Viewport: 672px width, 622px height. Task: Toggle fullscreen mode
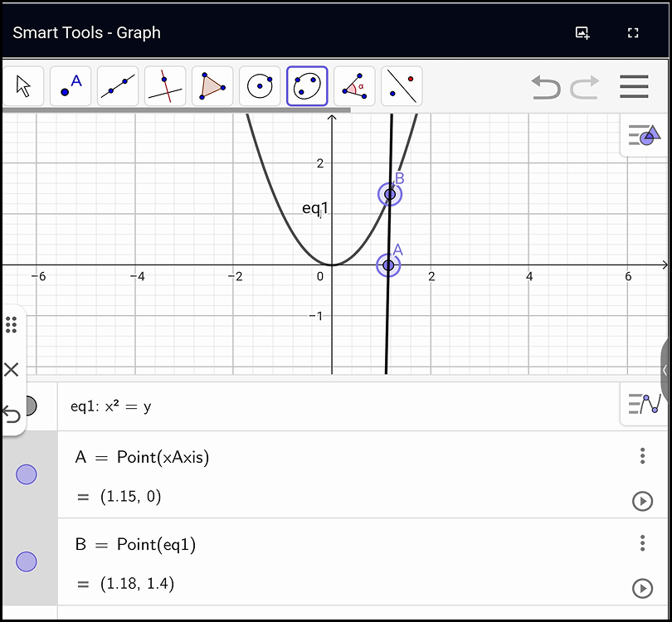click(x=633, y=32)
